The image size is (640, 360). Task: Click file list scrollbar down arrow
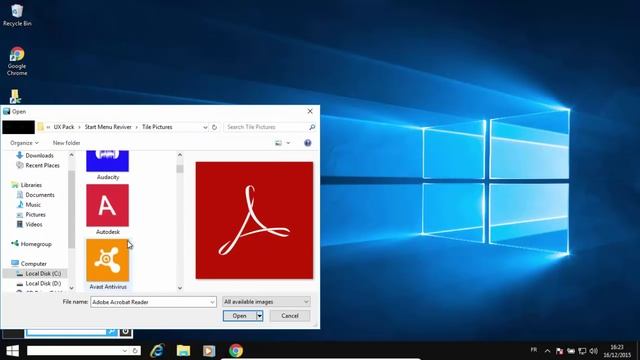coord(180,288)
